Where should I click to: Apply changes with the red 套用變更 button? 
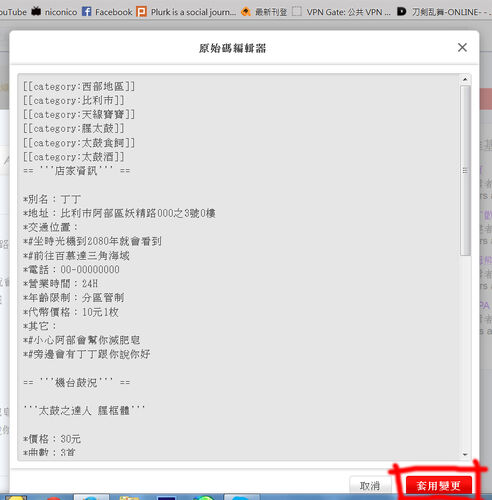coord(438,486)
